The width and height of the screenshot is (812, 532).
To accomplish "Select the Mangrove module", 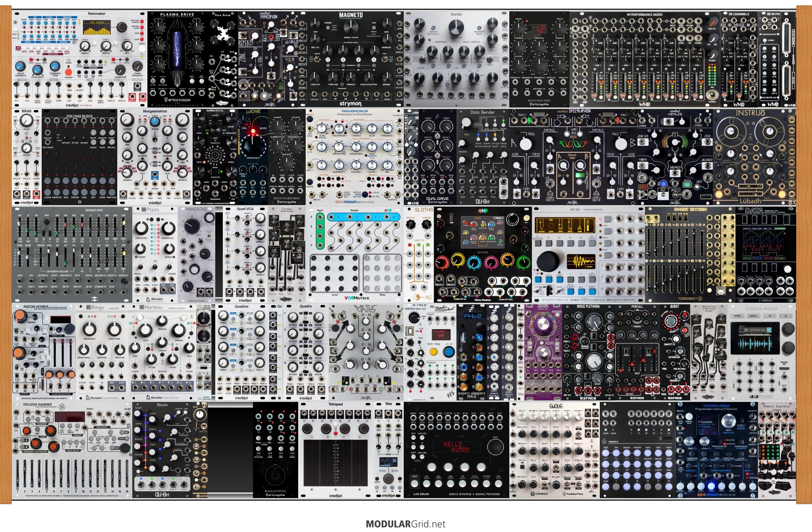I will point(196,255).
